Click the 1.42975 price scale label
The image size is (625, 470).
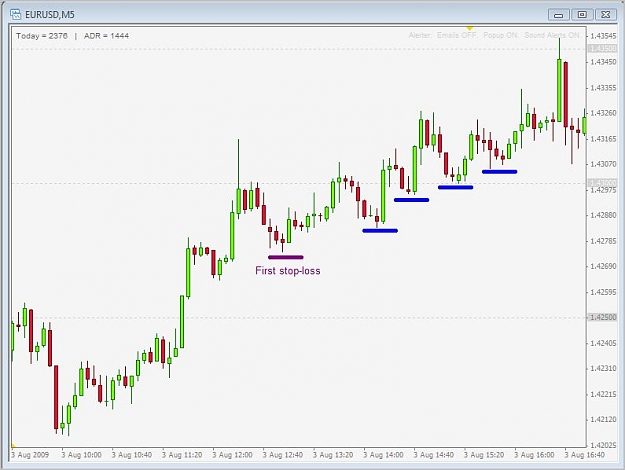[603, 190]
